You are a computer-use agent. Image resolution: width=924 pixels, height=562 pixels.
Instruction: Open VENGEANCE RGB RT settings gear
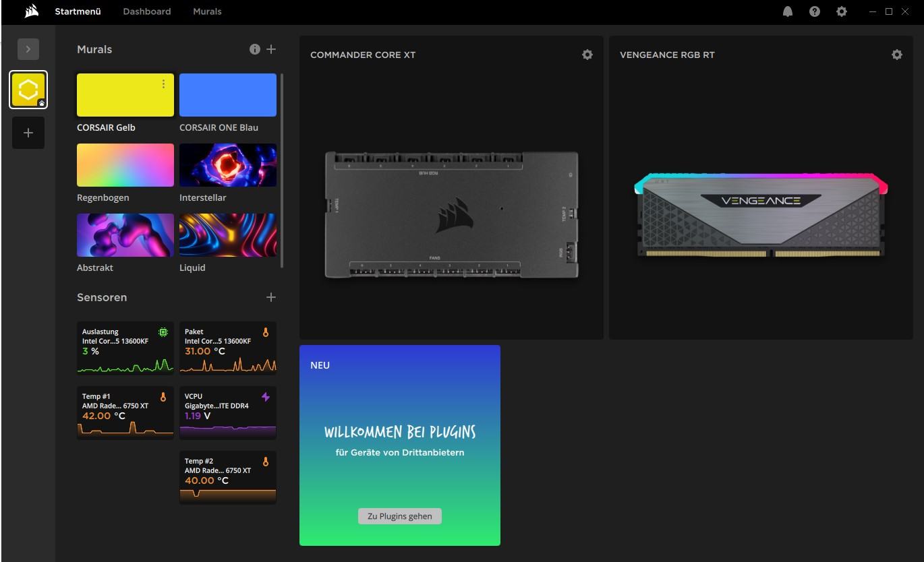[897, 55]
